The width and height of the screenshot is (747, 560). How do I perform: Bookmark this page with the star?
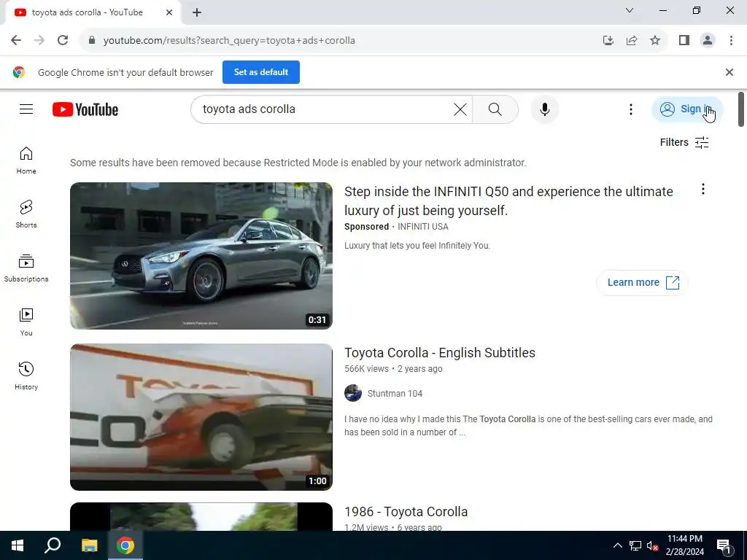click(x=655, y=41)
